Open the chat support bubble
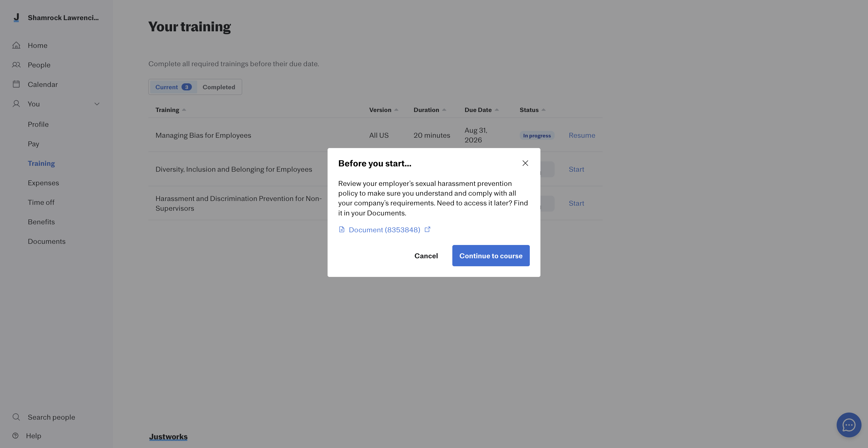This screenshot has height=448, width=868. tap(849, 425)
